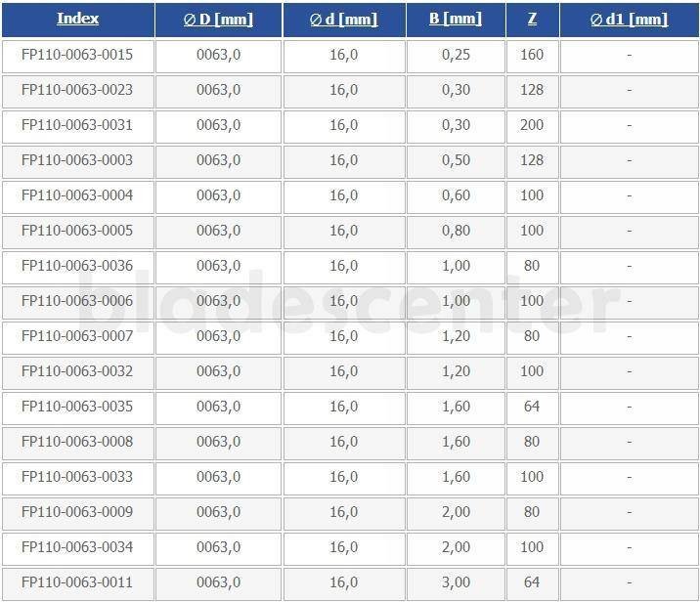Click ∅ D value 0063,0 in FP110-0063-0015 row
Viewport: 700px width, 602px height.
coord(218,55)
